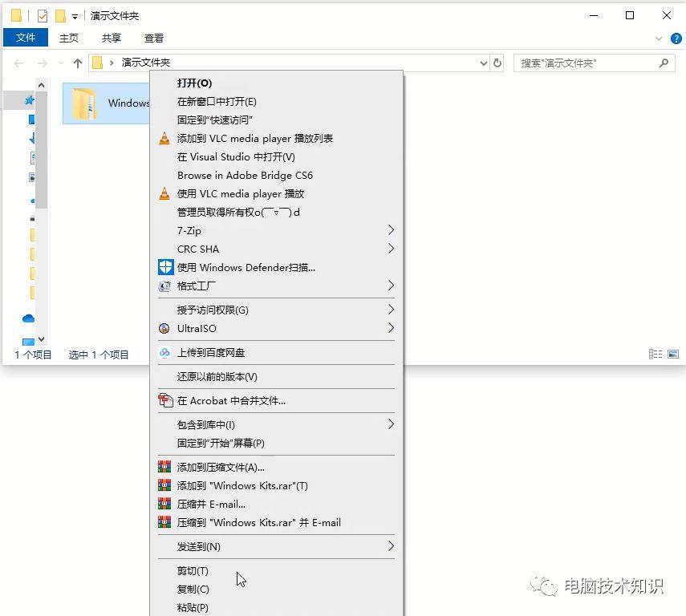Click the VLC cone beside 使用 VLC media player 播放
Screen dimensions: 686x616
(164, 194)
